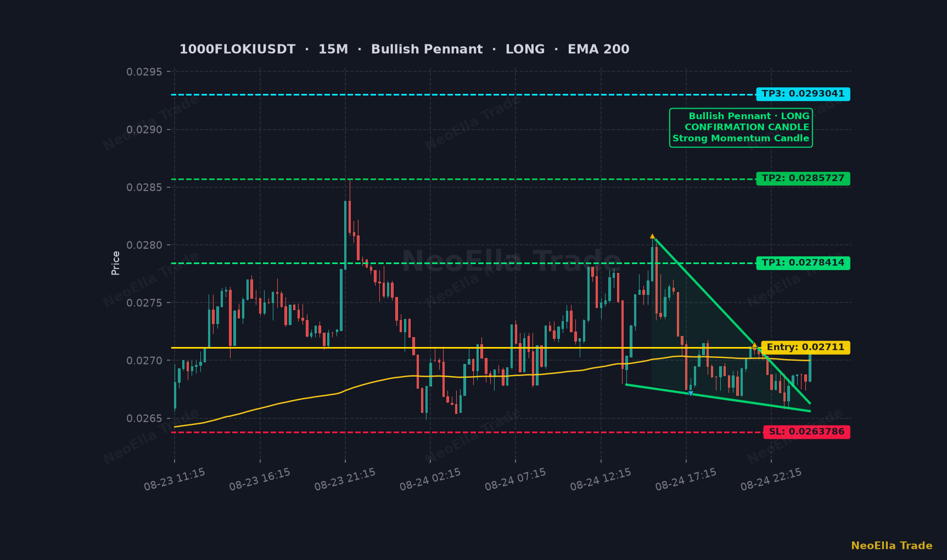Click the 0.0290 price axis label
This screenshot has height=560, width=947.
coord(144,130)
